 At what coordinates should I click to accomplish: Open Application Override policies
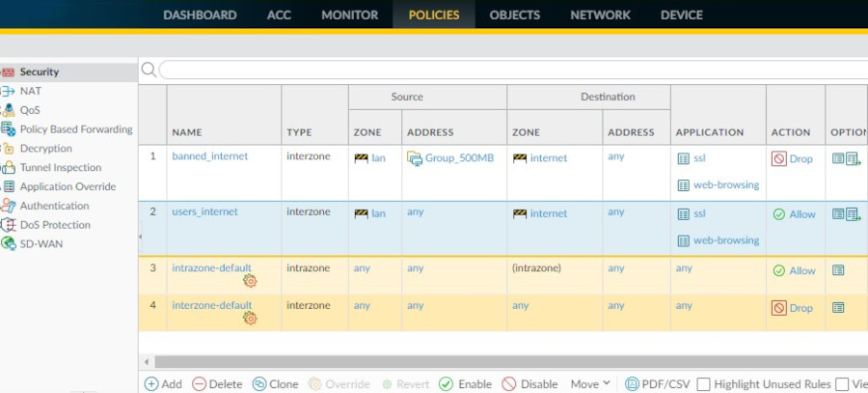68,186
